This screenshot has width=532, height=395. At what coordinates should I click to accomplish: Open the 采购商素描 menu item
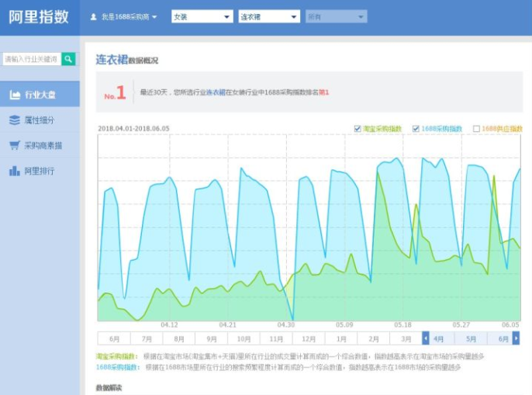coord(40,145)
